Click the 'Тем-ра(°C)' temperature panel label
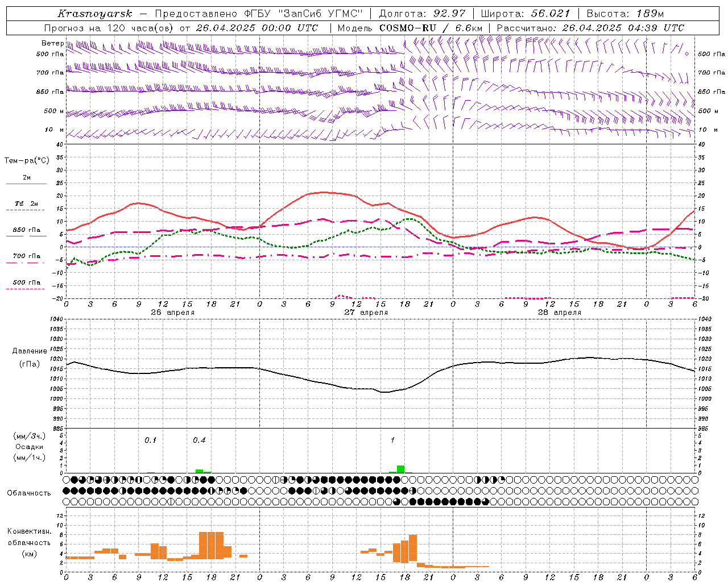The image size is (728, 582). coord(27,161)
